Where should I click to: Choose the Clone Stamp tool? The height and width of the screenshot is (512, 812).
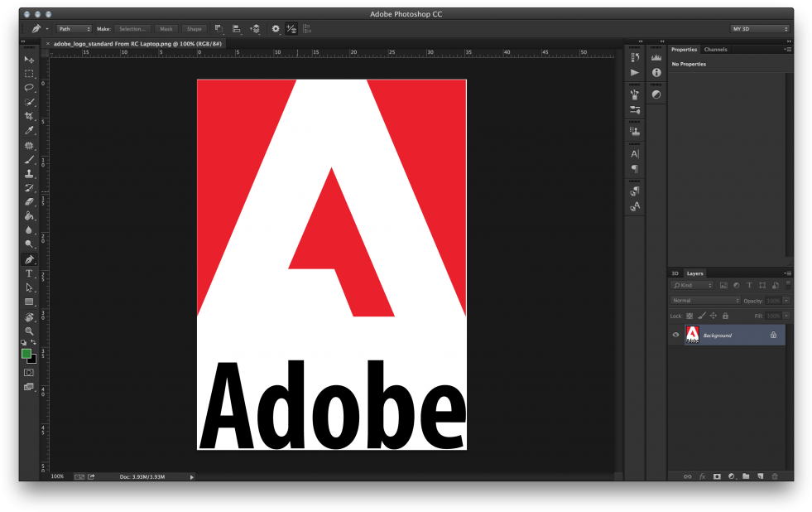tap(29, 174)
